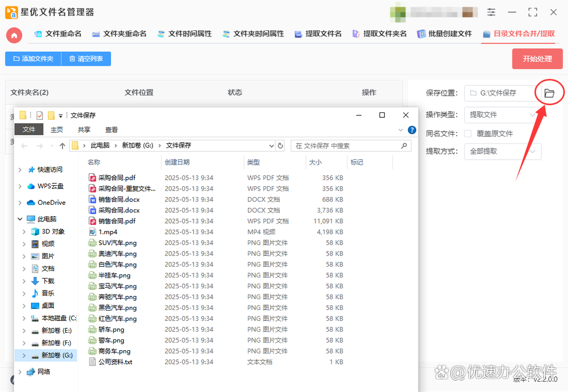Select the file 半挂车.png
Viewport: 568px width, 392px height.
tap(115, 275)
